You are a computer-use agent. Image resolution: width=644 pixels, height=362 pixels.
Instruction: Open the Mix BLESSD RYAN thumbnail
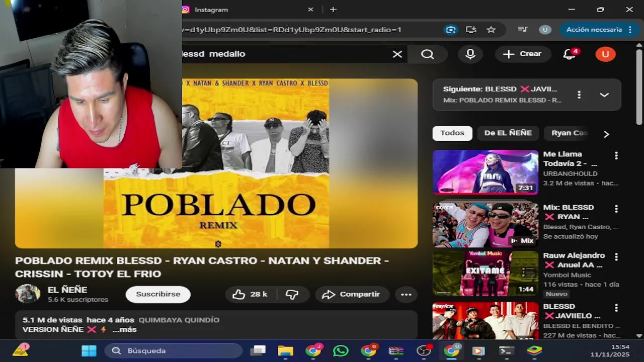486,225
